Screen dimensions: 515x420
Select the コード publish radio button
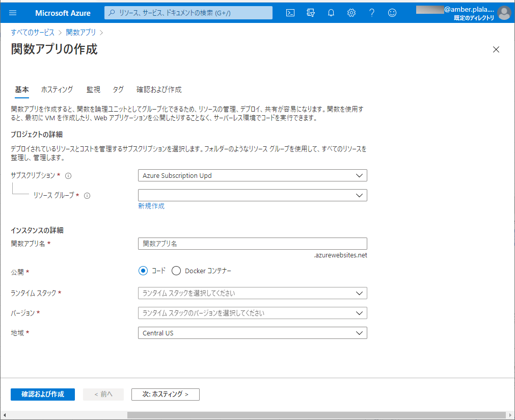pyautogui.click(x=143, y=271)
